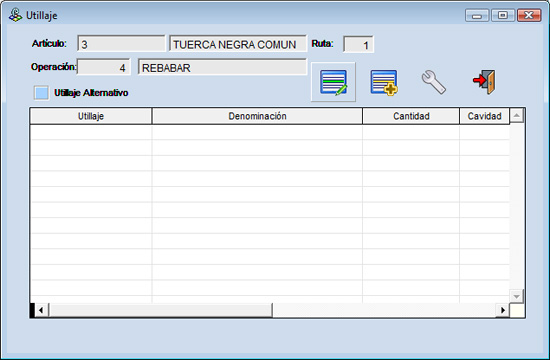Maximize the Utillaje window
The image size is (550, 360).
tap(503, 15)
